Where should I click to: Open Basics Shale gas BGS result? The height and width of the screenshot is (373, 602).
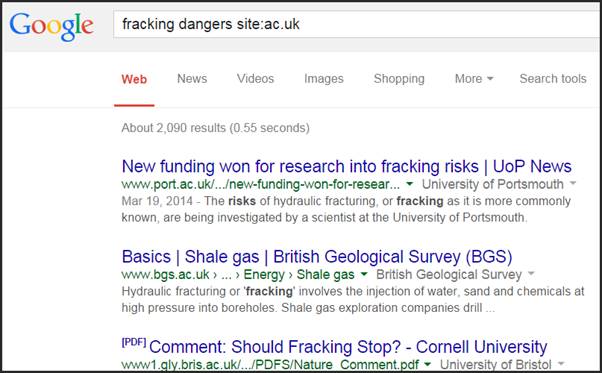(x=317, y=257)
